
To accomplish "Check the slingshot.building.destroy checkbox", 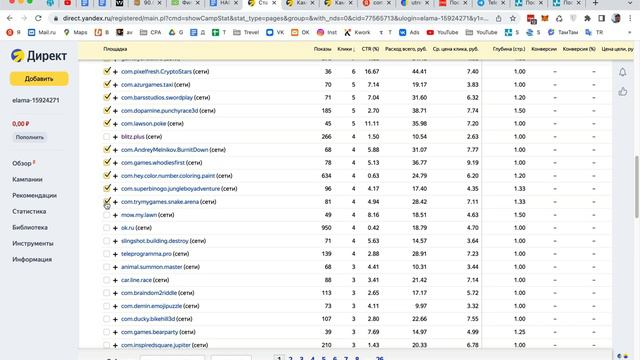I will pos(107,241).
